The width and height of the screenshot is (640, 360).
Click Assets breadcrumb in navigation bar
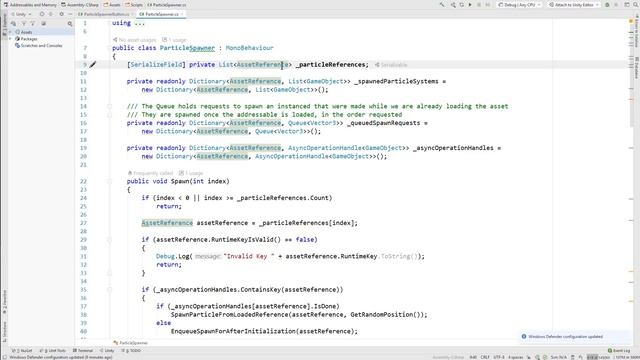click(112, 5)
